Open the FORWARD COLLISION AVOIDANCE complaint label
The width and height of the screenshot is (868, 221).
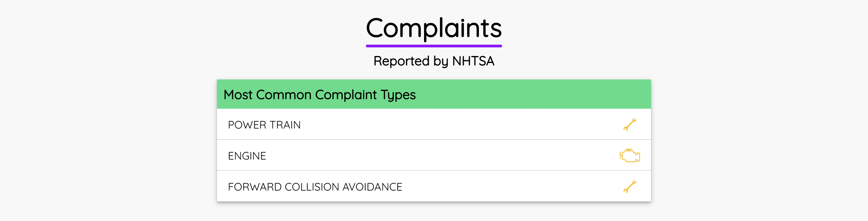click(x=315, y=187)
